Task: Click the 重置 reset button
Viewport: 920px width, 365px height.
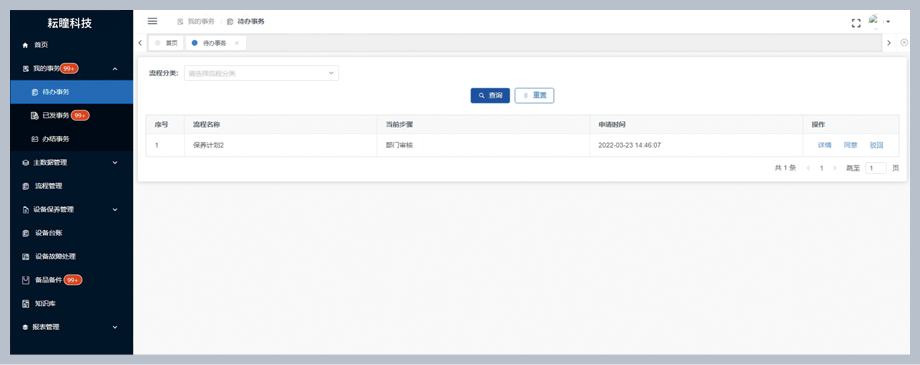Action: tap(535, 96)
